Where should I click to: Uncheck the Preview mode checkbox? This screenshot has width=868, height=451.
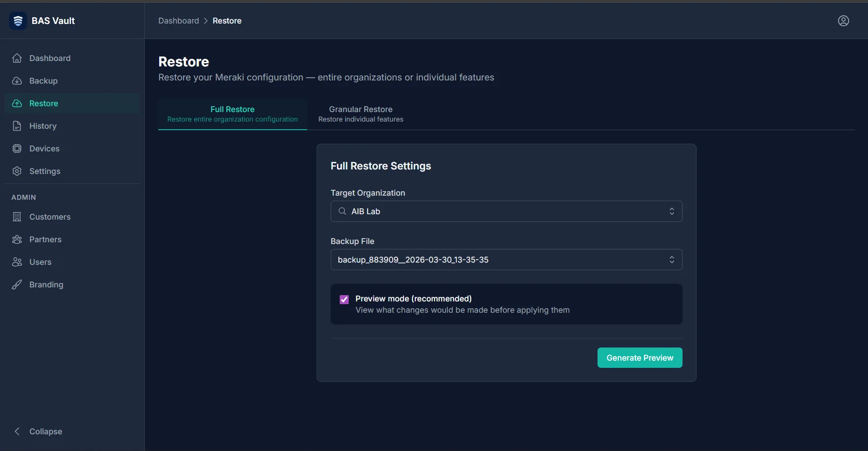344,300
